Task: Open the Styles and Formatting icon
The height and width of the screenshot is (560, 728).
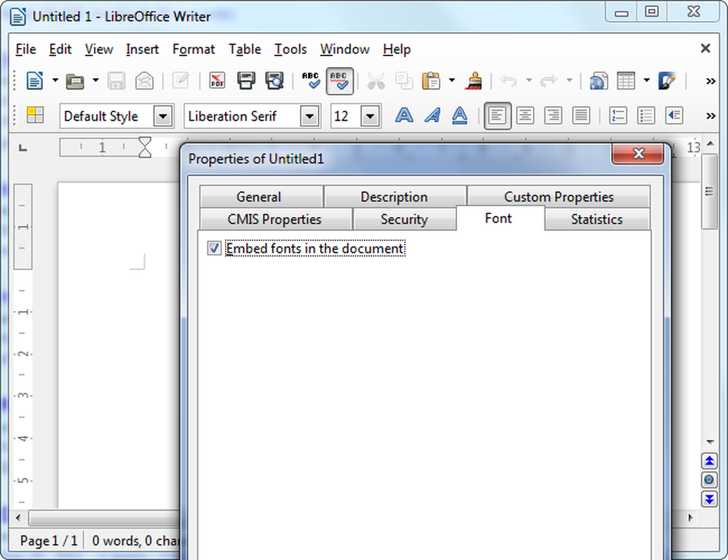Action: tap(35, 115)
